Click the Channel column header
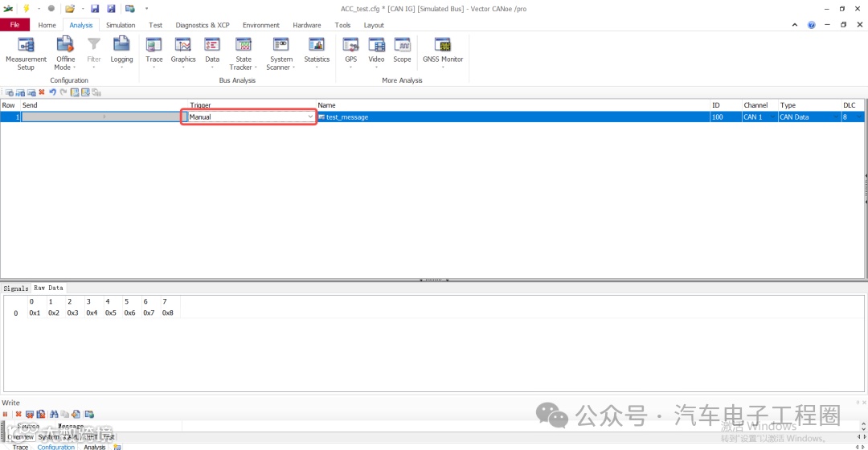The image size is (868, 450). 759,105
